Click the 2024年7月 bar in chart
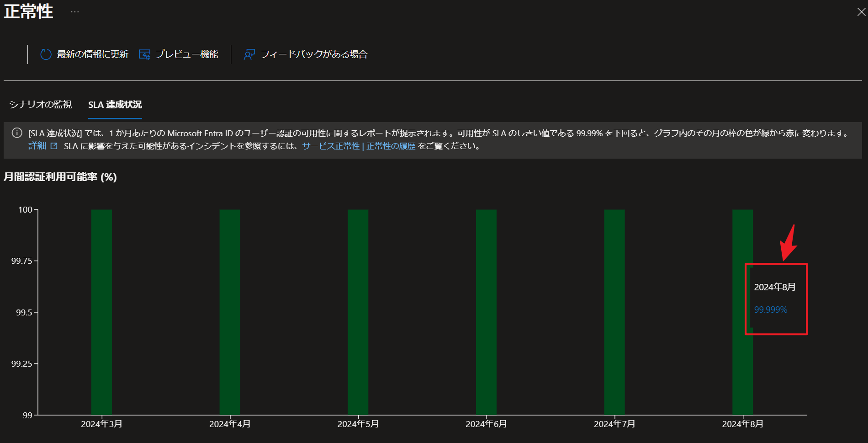868x443 pixels. (x=614, y=312)
